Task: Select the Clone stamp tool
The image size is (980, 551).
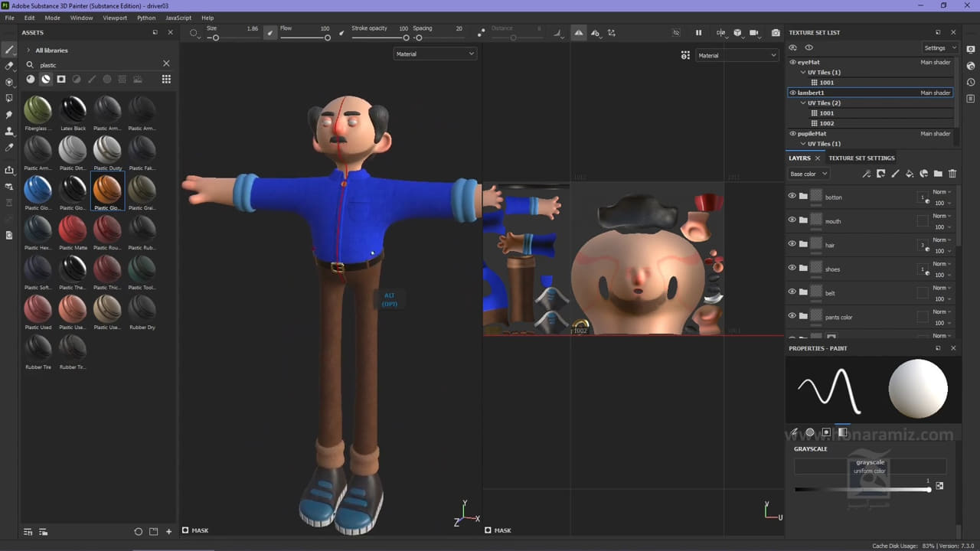Action: click(x=9, y=131)
